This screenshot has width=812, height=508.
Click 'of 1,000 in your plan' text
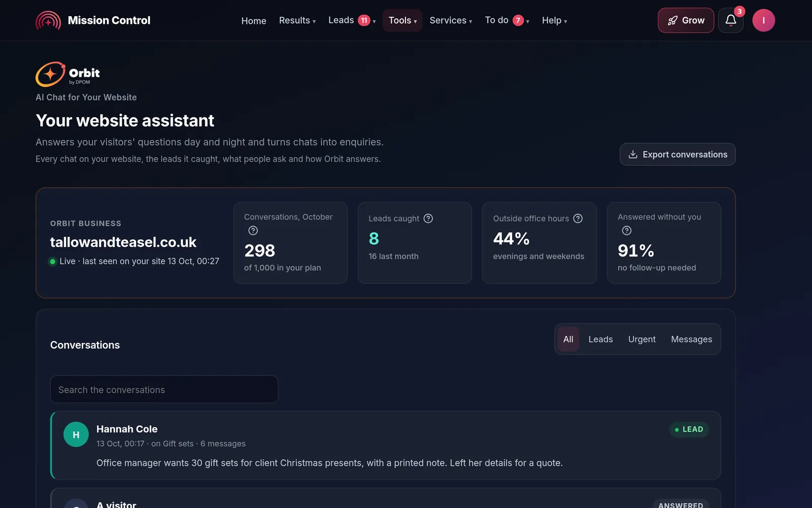point(283,268)
